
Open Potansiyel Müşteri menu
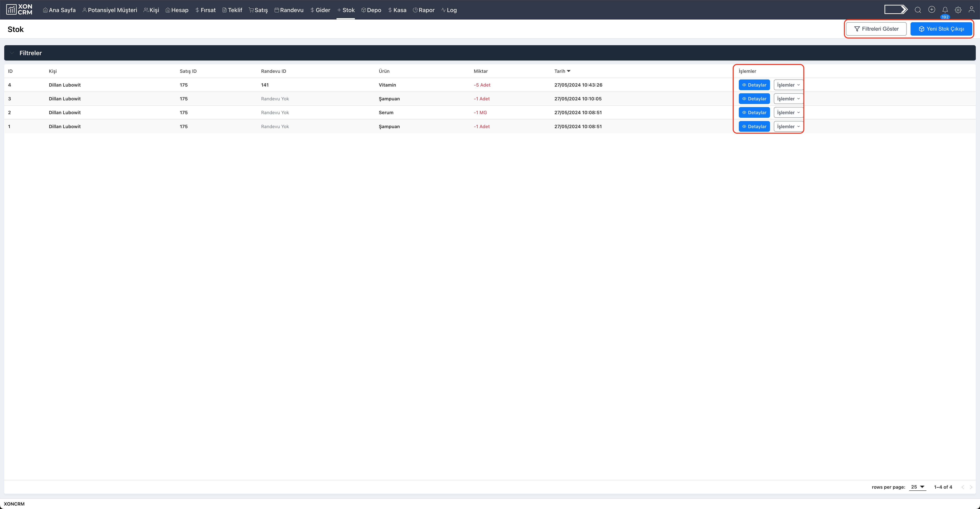pos(110,10)
